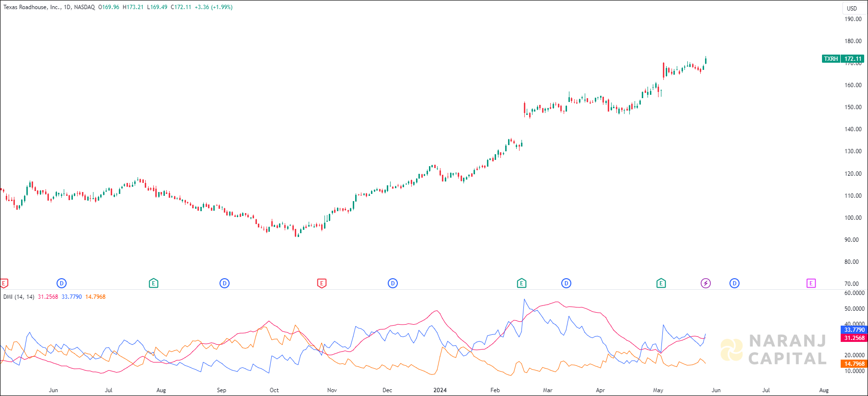
Task: Click the red 31.2568 value in DMI legend
Action: pyautogui.click(x=48, y=297)
